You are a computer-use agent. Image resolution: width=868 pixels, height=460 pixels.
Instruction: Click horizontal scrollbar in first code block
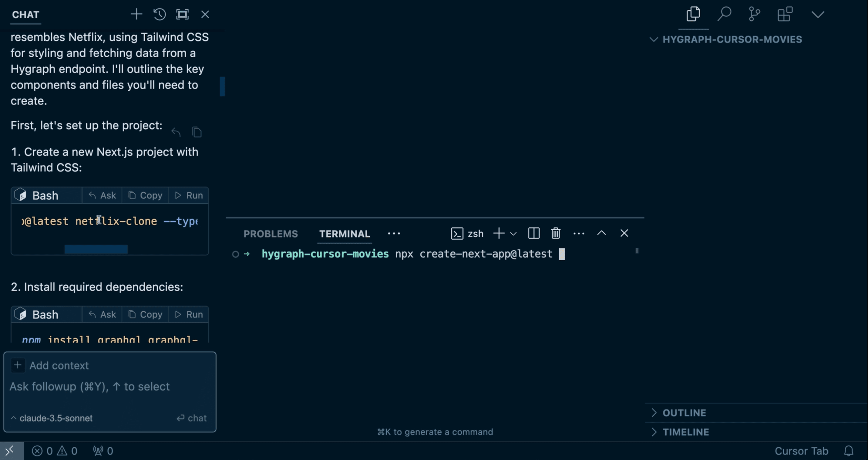(x=96, y=249)
